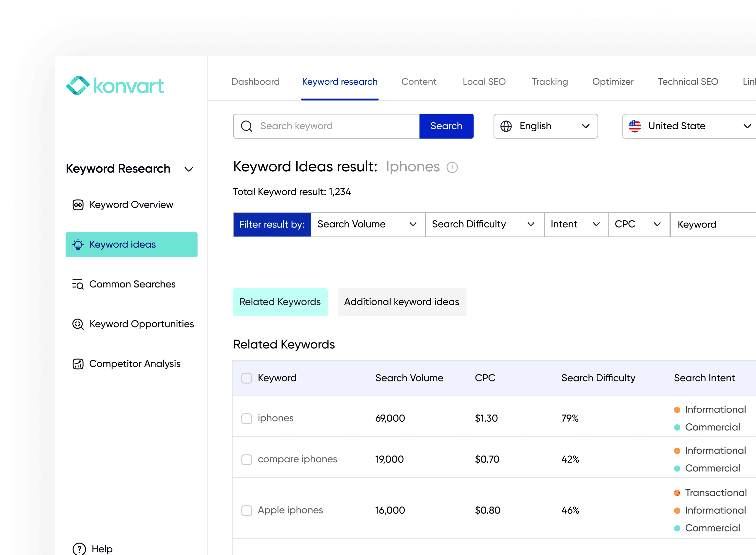Expand the United State country selector
The height and width of the screenshot is (555, 756).
pyautogui.click(x=747, y=126)
